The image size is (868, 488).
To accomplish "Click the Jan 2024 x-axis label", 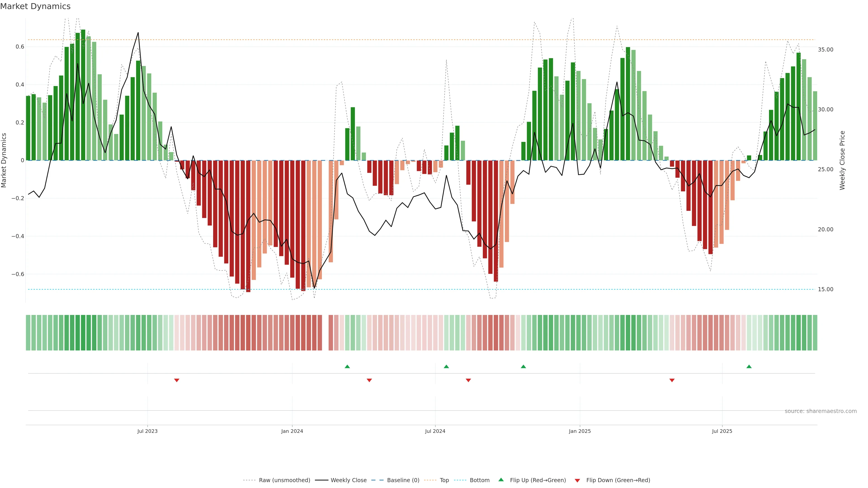I will tap(292, 431).
